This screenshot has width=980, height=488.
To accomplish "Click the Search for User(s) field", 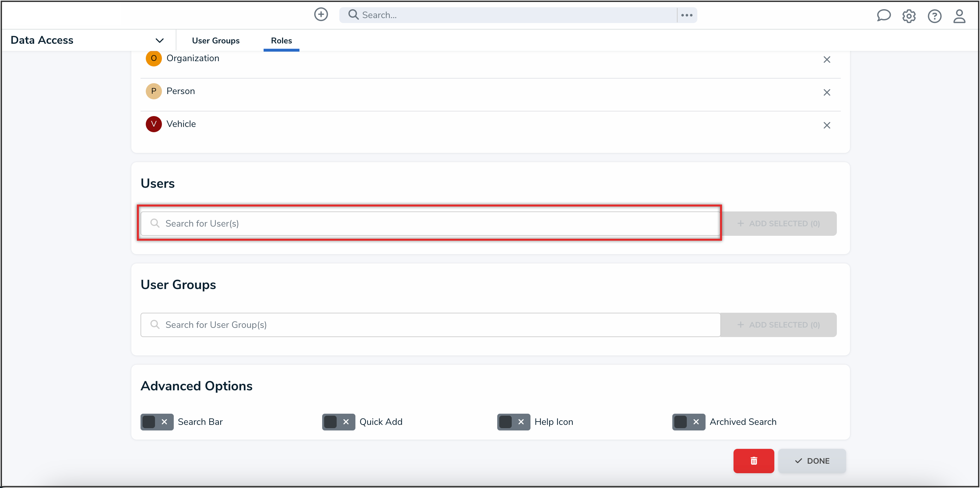I will point(430,224).
